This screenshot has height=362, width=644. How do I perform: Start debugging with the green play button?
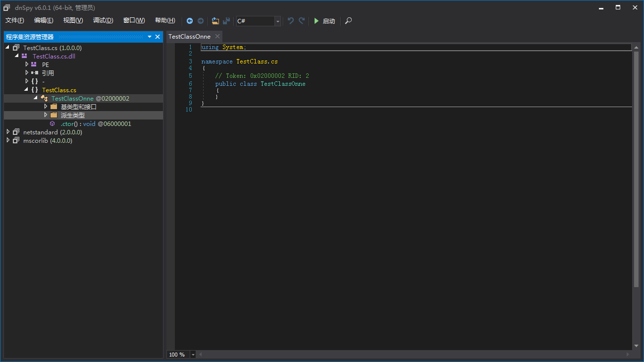click(x=316, y=21)
